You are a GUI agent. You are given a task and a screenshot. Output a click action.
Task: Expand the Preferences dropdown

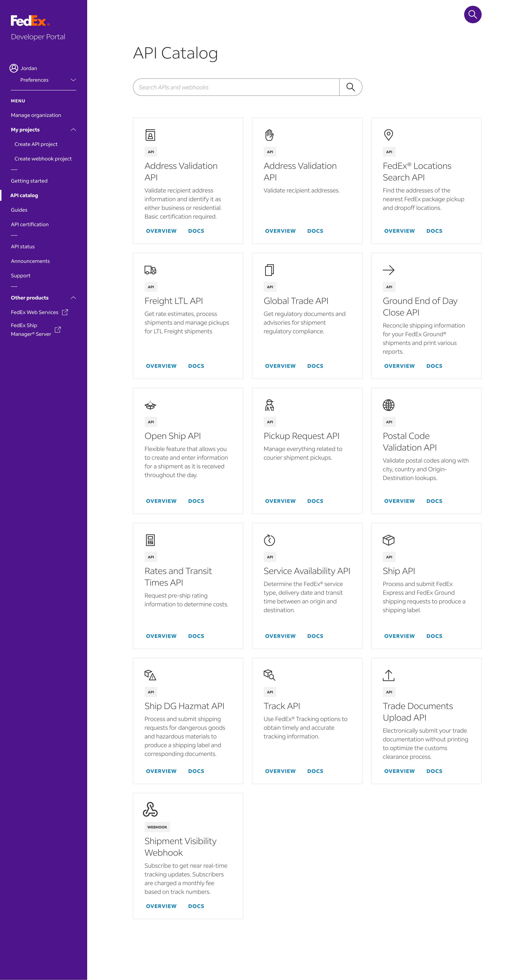pyautogui.click(x=73, y=80)
